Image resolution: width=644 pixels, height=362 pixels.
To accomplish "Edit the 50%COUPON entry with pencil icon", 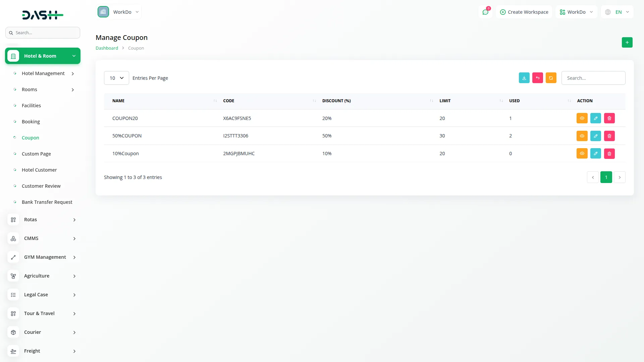I will coord(595,136).
